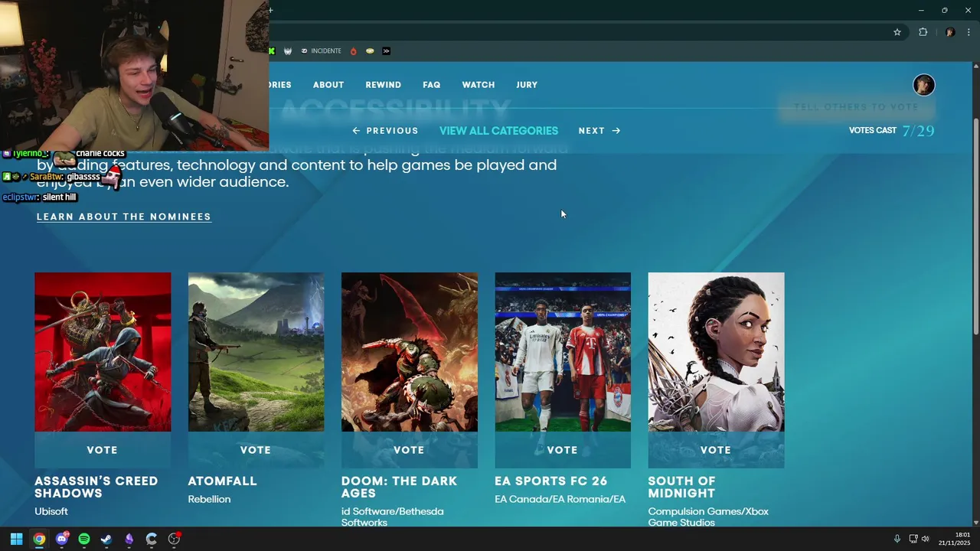Go to the NEXT category
980x551 pixels.
tap(599, 131)
